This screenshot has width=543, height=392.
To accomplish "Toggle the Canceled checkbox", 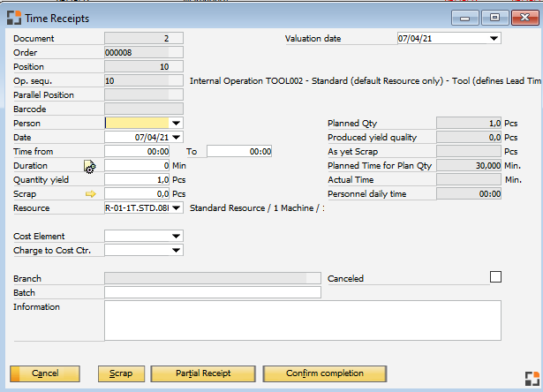I will (x=495, y=277).
